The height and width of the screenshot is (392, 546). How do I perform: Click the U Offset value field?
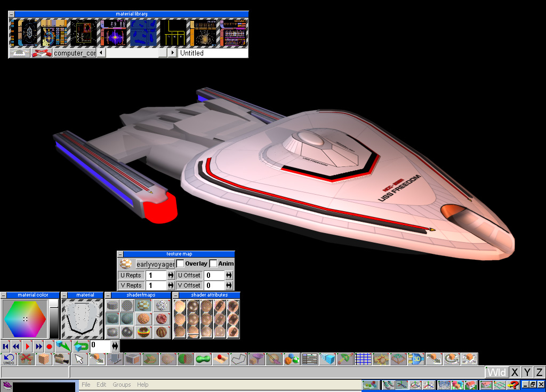tap(214, 275)
